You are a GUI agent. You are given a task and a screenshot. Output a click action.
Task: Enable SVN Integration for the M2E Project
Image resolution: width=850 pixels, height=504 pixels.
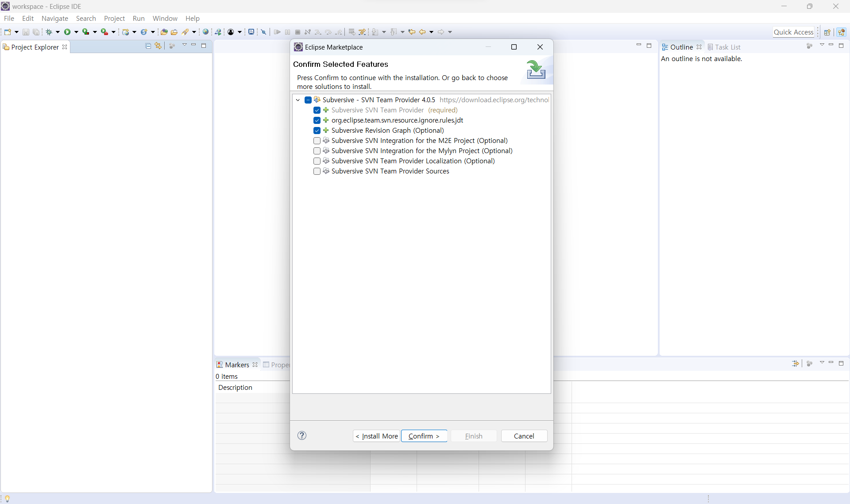pyautogui.click(x=317, y=141)
